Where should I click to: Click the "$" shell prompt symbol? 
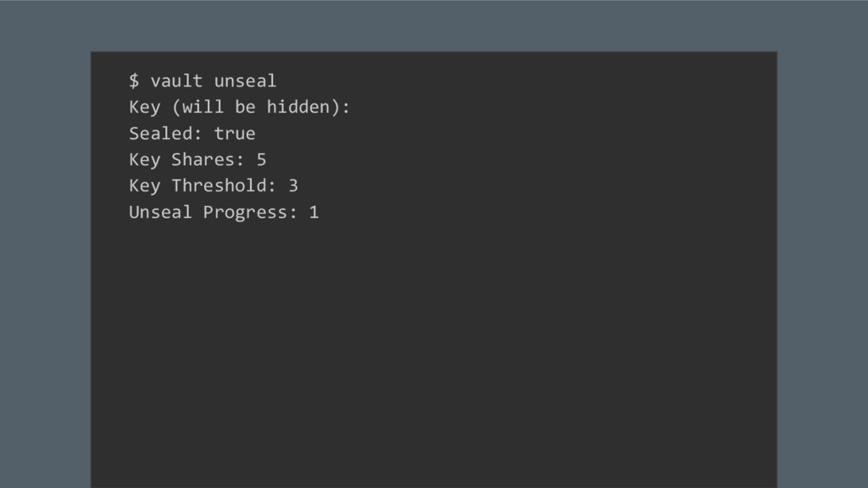click(134, 81)
